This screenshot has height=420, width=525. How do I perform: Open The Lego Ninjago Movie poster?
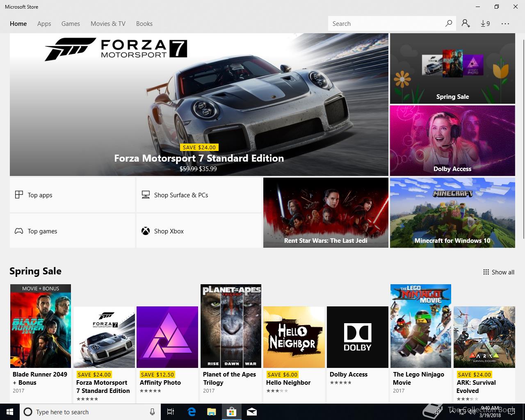click(x=421, y=326)
